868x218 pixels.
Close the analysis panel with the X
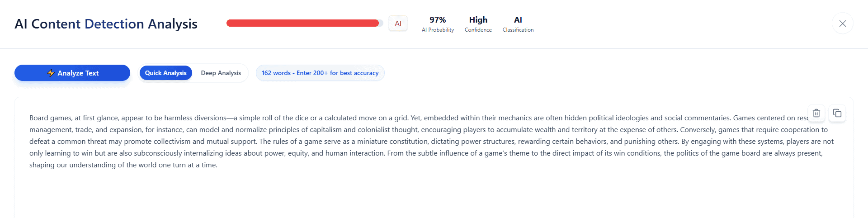pyautogui.click(x=842, y=24)
